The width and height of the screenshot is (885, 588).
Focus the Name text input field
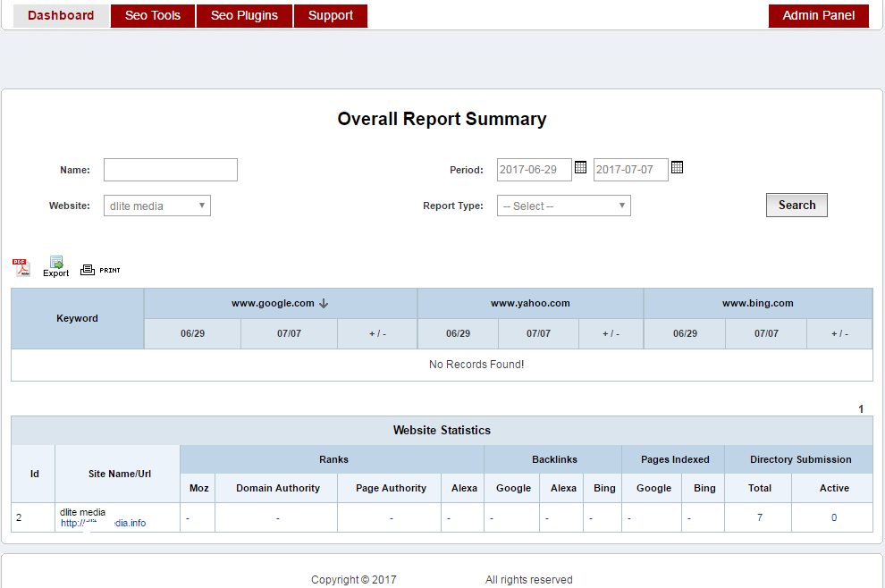171,170
